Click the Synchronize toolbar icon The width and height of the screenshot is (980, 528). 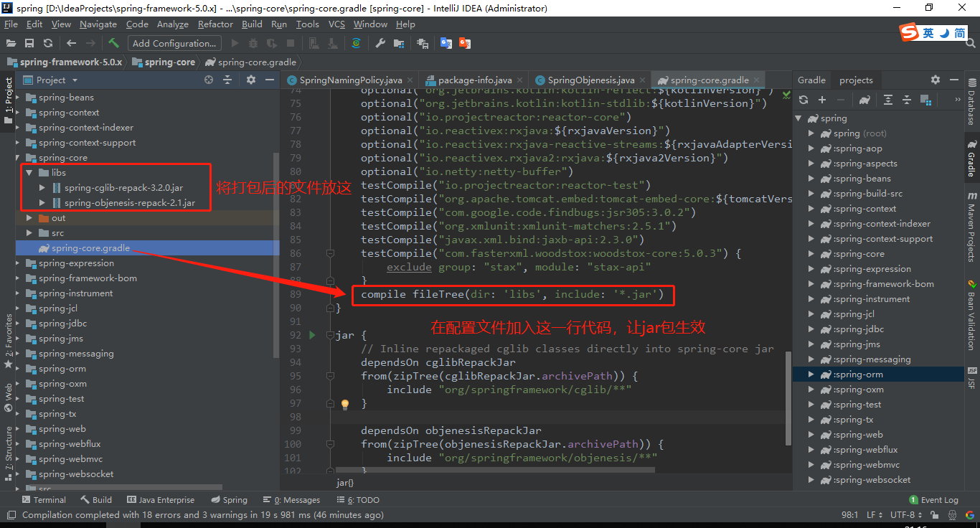[48, 43]
